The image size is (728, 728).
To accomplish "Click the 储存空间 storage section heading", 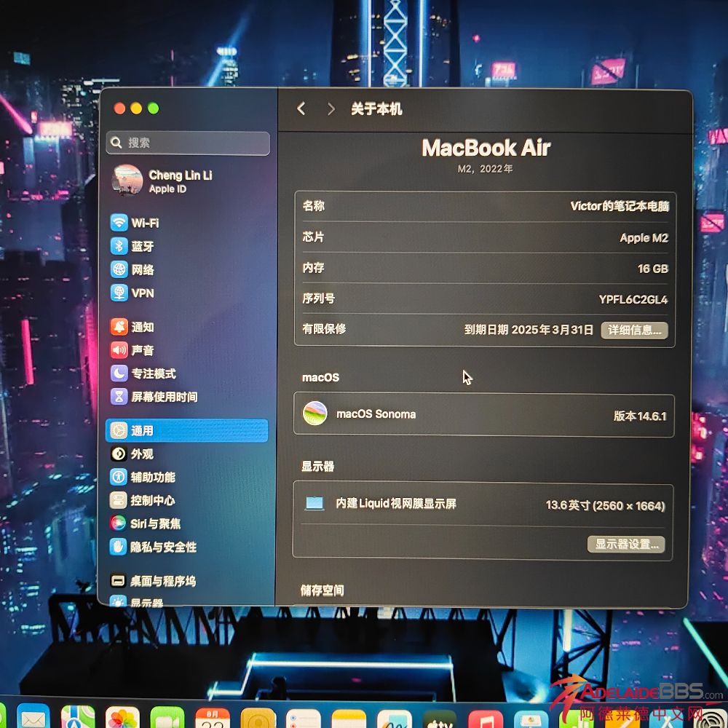I will pos(323,590).
